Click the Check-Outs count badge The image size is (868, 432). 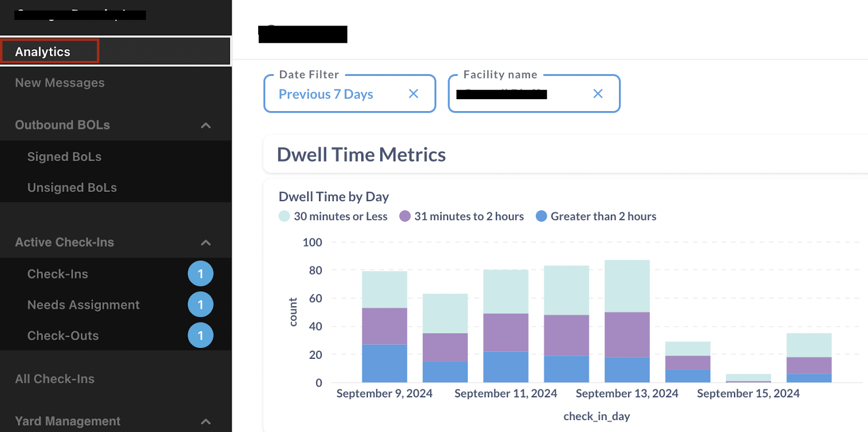(200, 336)
